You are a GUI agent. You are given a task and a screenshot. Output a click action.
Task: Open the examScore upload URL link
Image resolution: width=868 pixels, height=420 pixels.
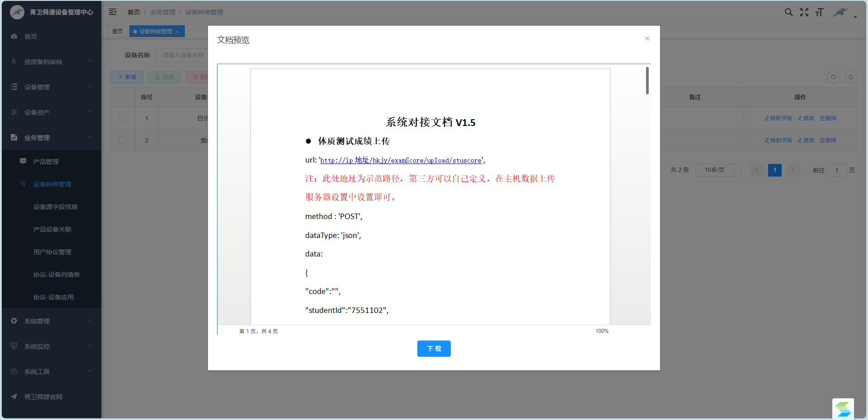[401, 160]
